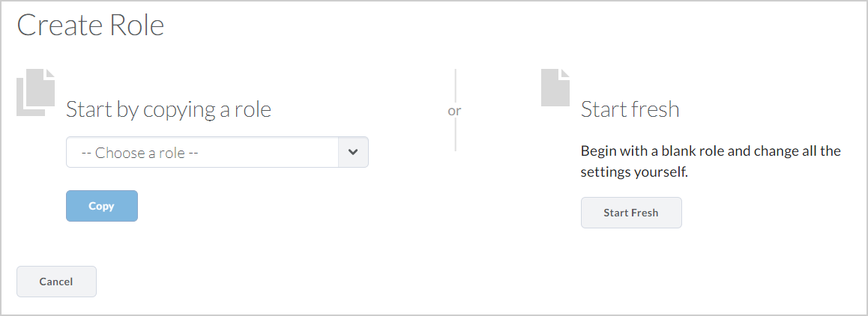Select the 'Start fresh' heading text
This screenshot has width=868, height=316.
coord(630,109)
